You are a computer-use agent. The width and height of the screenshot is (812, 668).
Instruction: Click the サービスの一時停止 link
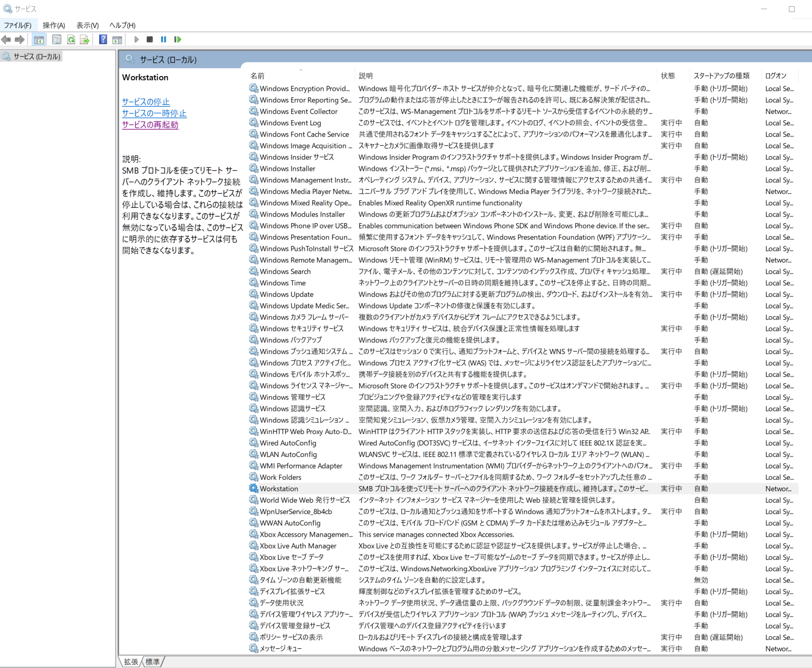coord(154,114)
